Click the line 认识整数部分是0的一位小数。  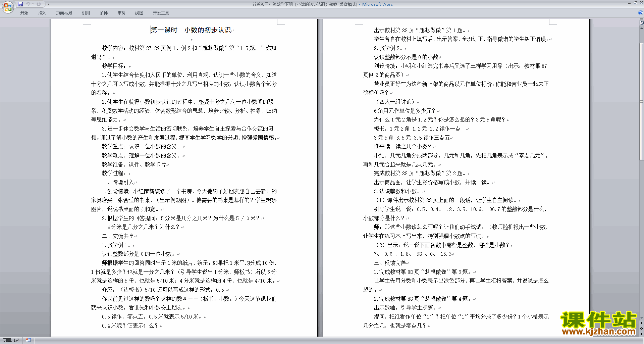point(138,254)
